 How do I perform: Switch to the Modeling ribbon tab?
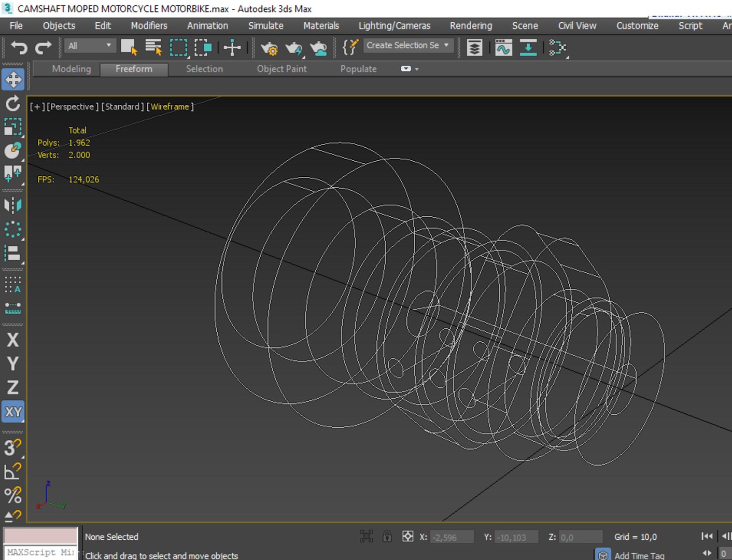coord(72,69)
